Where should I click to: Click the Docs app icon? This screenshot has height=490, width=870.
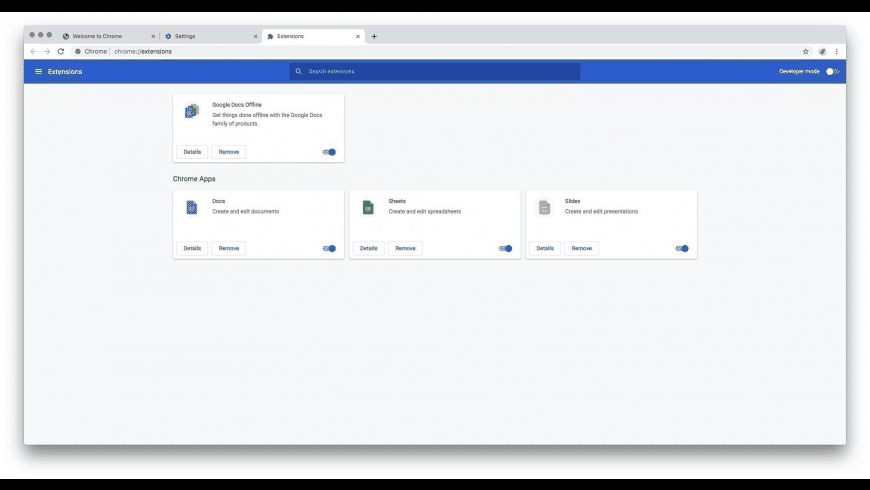(192, 208)
